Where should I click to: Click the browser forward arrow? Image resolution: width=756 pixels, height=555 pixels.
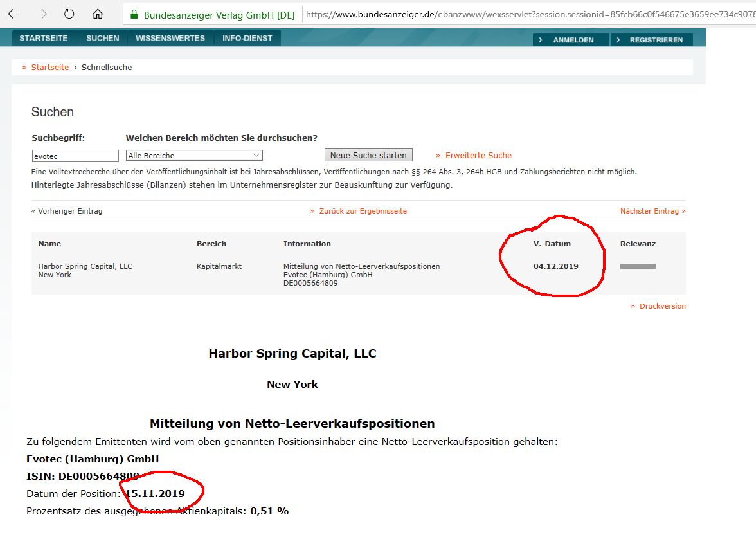pyautogui.click(x=41, y=14)
